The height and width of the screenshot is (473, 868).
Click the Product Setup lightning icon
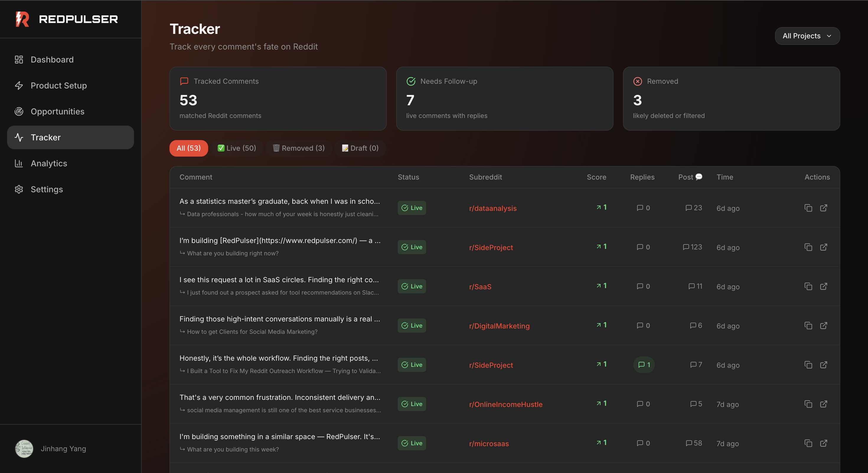point(19,86)
